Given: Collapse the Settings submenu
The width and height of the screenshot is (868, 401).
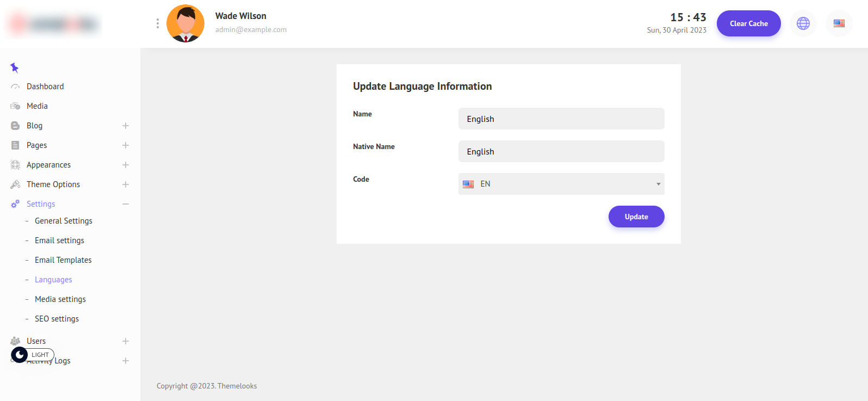Looking at the screenshot, I should 126,204.
